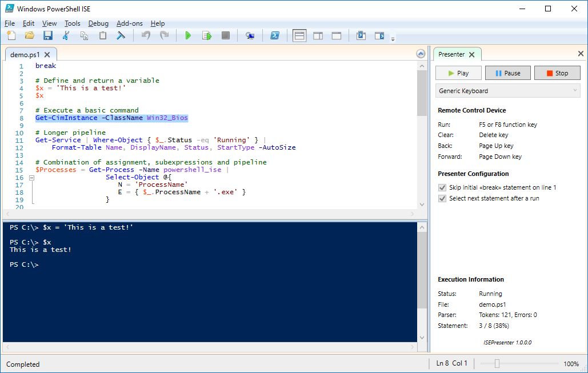Open the File menu
Screen dimensions: 588x373
pos(10,23)
